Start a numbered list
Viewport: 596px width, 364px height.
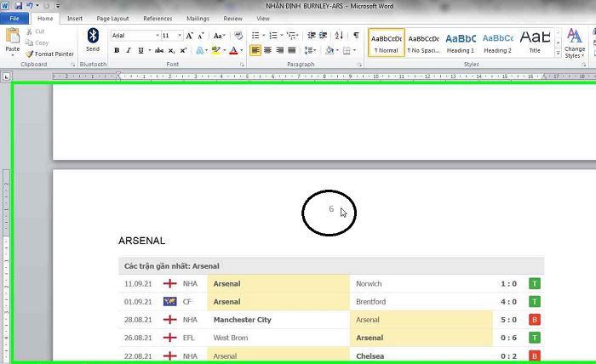point(273,36)
